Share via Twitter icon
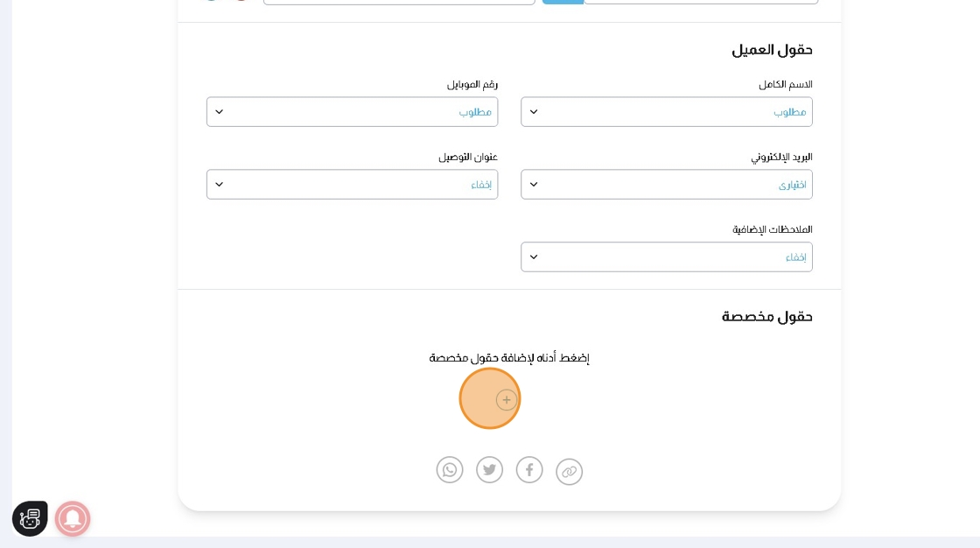 (x=489, y=470)
